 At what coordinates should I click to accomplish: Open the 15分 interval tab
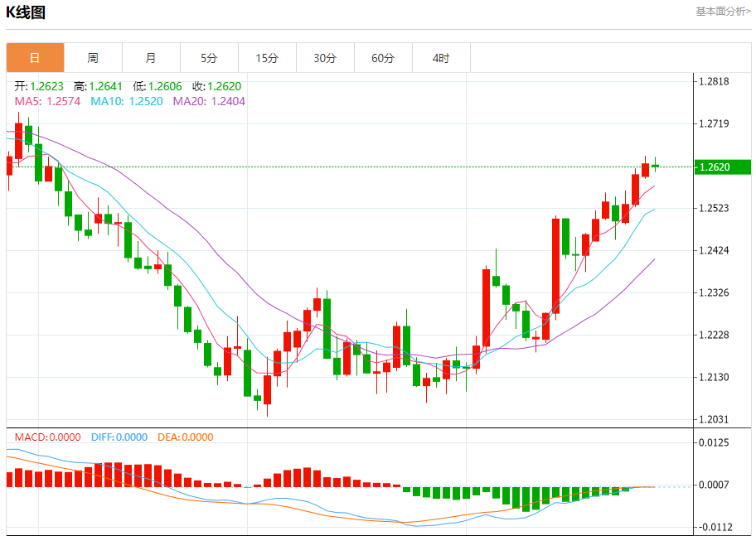[267, 58]
